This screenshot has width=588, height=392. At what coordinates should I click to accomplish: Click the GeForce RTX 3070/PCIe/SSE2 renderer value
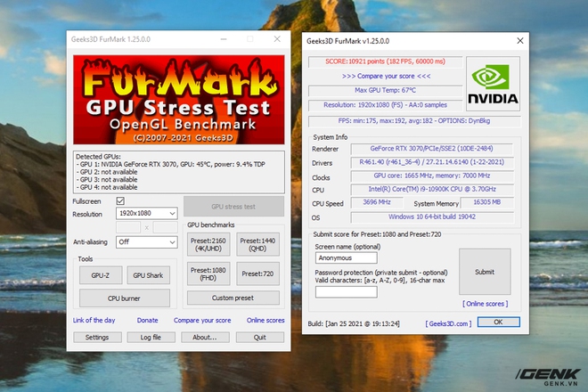(x=431, y=148)
